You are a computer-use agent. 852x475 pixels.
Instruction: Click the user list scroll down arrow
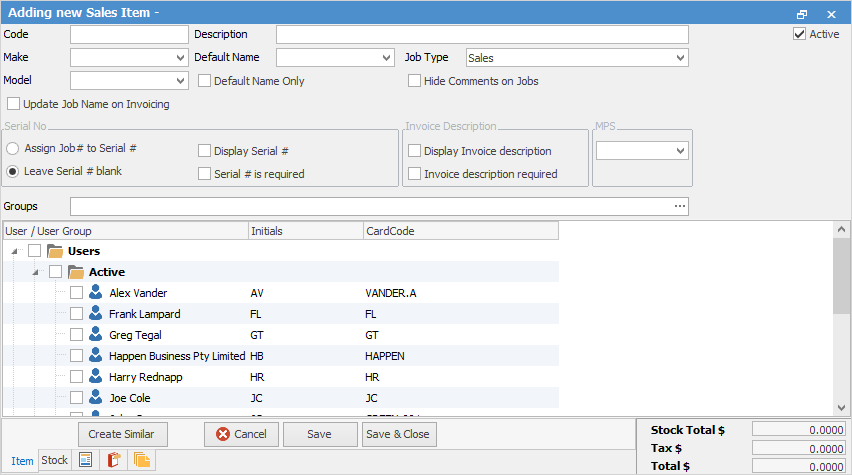[841, 408]
